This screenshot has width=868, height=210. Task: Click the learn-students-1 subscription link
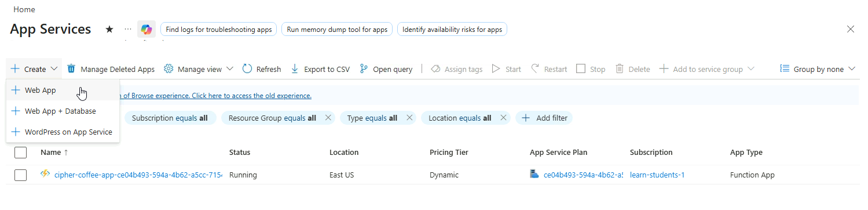point(657,175)
